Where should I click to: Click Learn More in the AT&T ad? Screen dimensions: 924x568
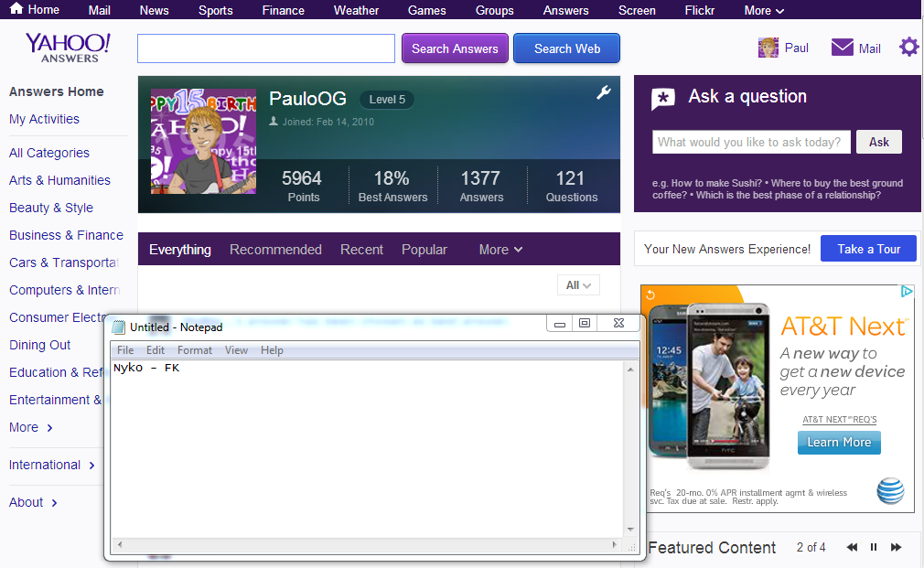(x=839, y=442)
